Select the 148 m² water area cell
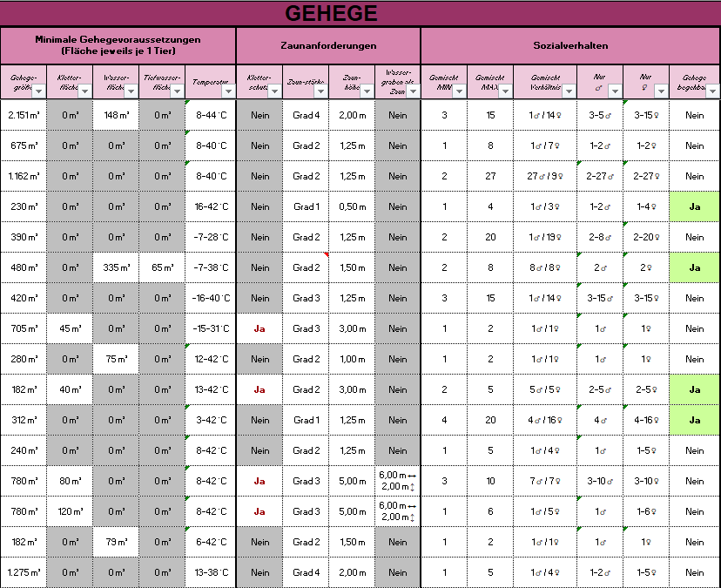Image resolution: width=721 pixels, height=588 pixels. pos(116,115)
